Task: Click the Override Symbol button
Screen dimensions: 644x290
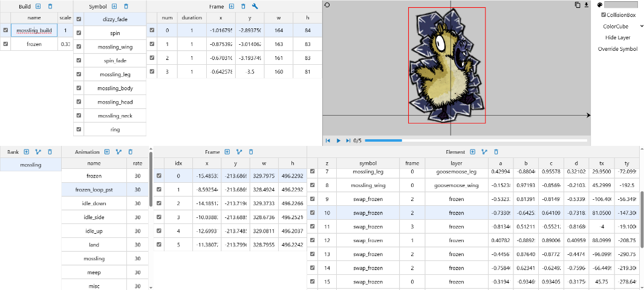Action: (617, 49)
